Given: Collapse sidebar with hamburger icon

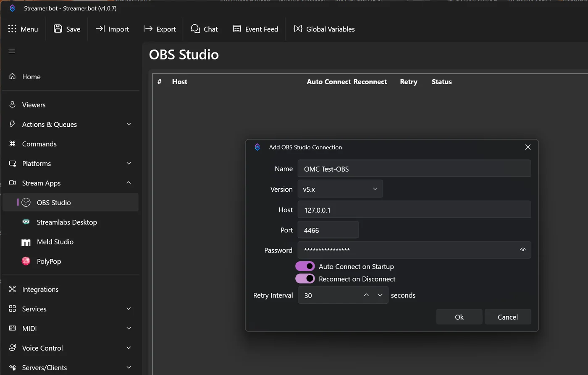Looking at the screenshot, I should (12, 51).
